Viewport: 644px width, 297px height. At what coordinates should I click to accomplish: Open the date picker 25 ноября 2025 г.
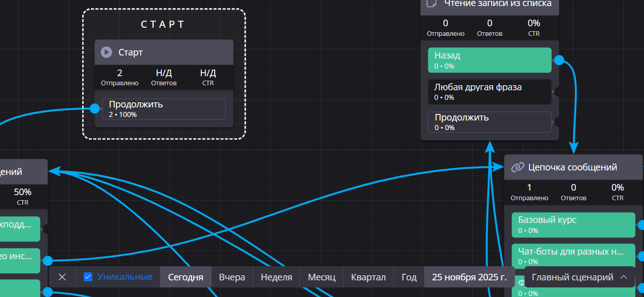coord(469,277)
